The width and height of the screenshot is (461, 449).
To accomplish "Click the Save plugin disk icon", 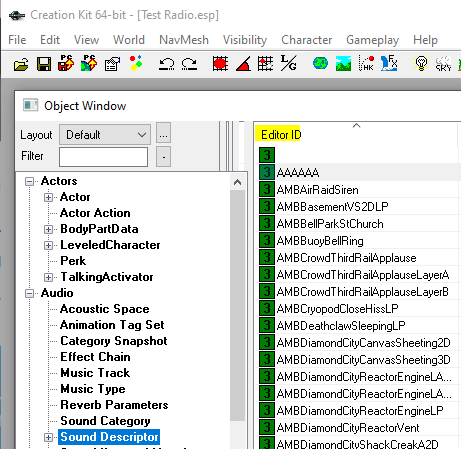I will point(44,64).
